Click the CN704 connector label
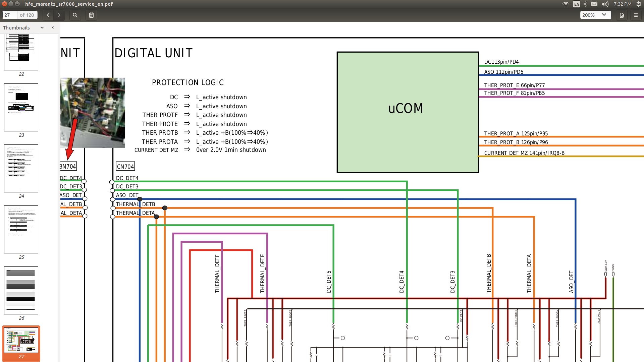The height and width of the screenshot is (362, 644). pos(125,166)
